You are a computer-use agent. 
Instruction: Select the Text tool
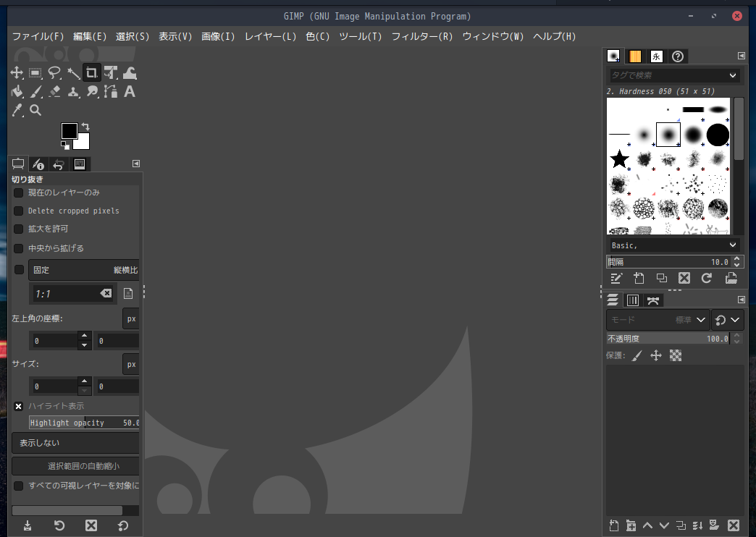tap(130, 92)
